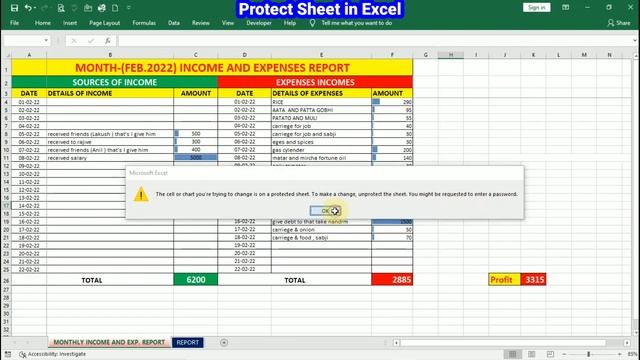640x360 pixels.
Task: Click the EXPENSES INCOMES header cell
Action: [315, 82]
